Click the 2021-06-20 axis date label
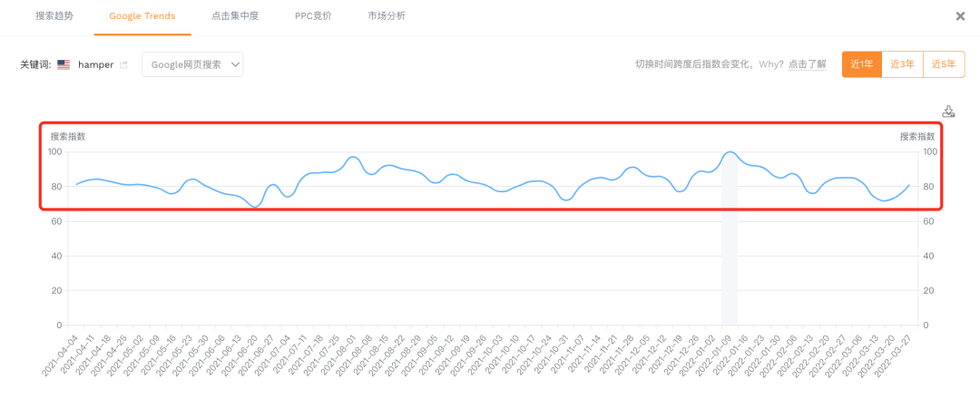This screenshot has width=980, height=399. [x=238, y=355]
